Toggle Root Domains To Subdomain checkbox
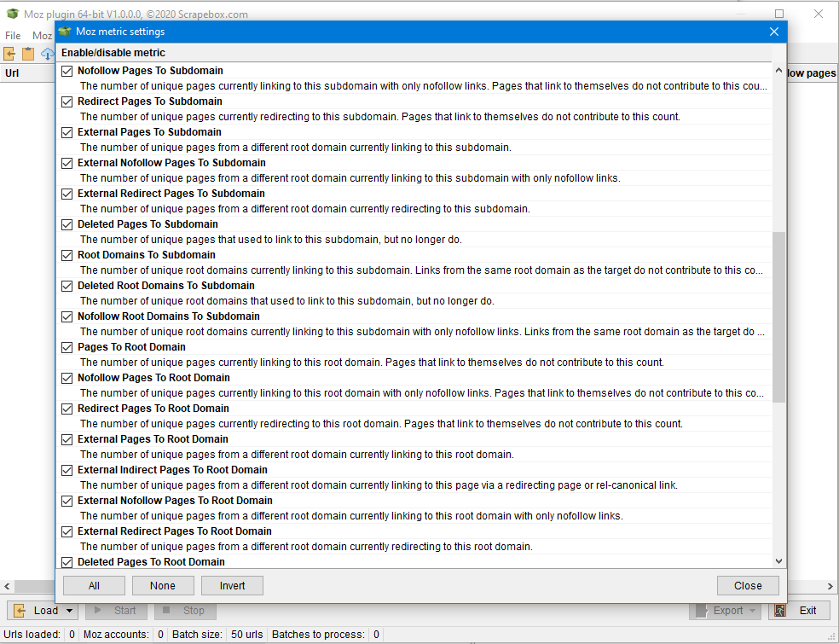The image size is (839, 644). click(67, 255)
